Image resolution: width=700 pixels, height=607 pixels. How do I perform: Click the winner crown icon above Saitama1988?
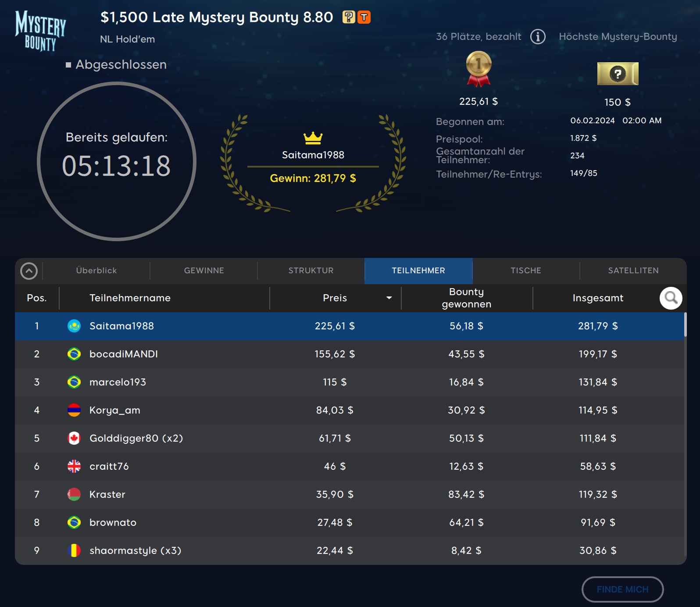(x=313, y=138)
